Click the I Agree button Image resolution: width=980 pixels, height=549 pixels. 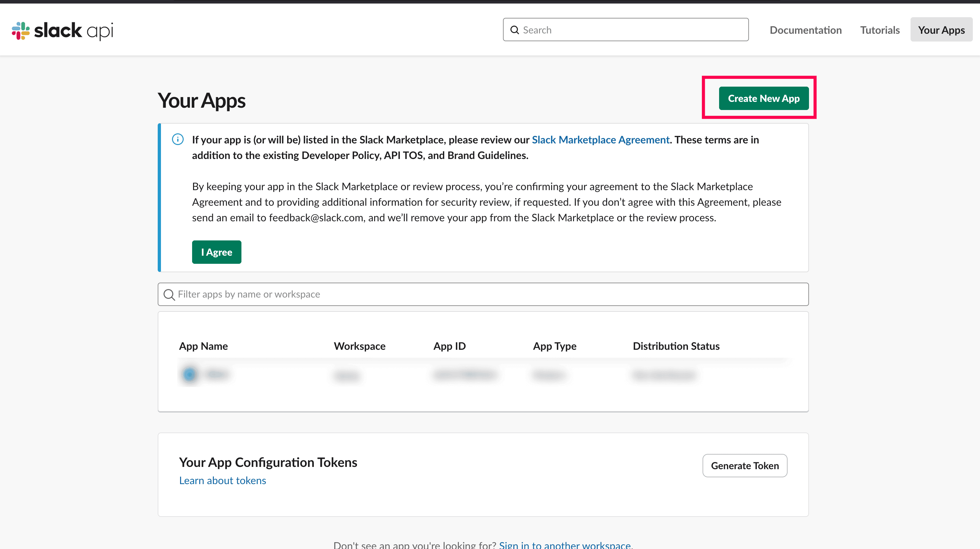[x=216, y=252]
